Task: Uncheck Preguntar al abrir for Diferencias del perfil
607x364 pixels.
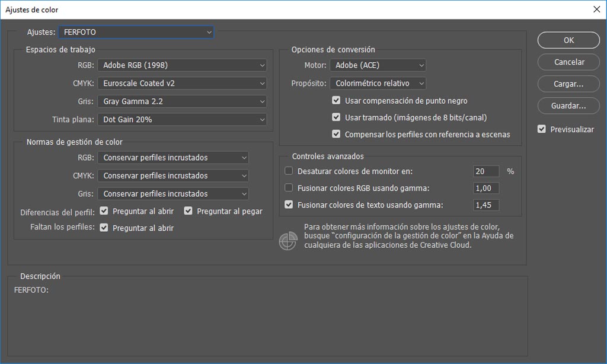Action: coord(104,211)
